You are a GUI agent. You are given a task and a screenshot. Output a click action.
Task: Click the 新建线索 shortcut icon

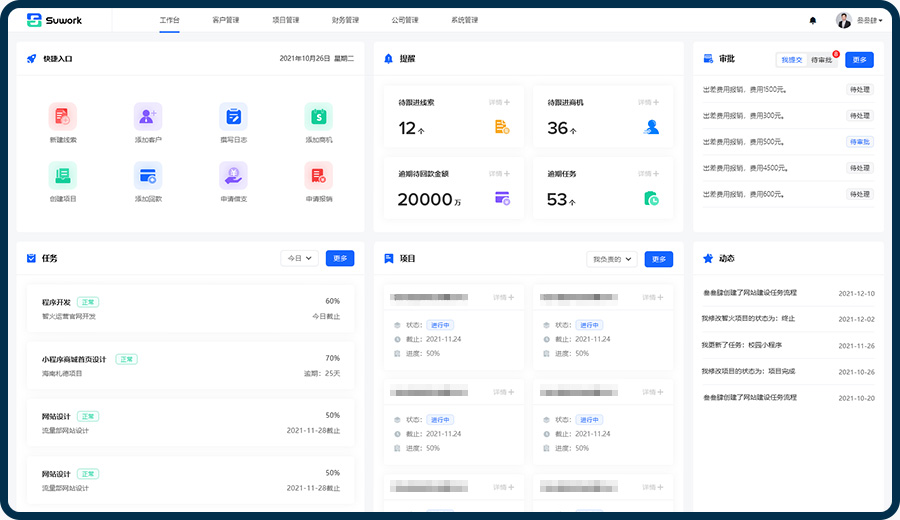(62, 116)
